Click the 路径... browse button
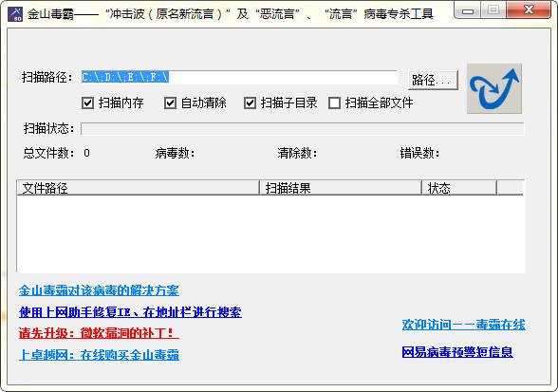This screenshot has width=558, height=392. [433, 80]
